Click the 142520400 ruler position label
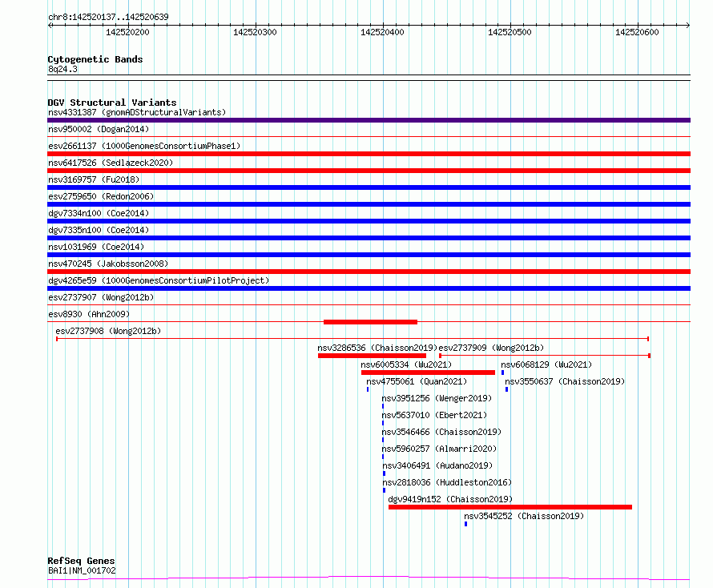This screenshot has width=713, height=588. point(381,32)
